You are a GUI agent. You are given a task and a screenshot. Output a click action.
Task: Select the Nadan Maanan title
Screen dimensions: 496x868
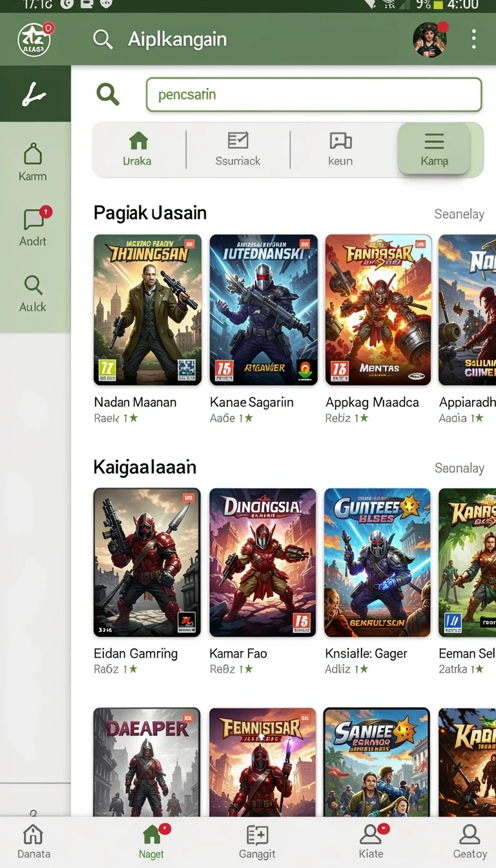pyautogui.click(x=135, y=402)
